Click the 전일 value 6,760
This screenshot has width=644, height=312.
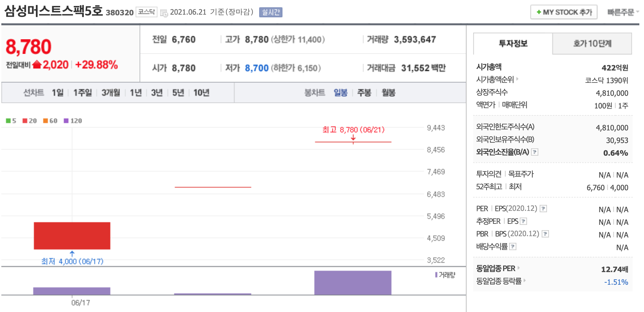[x=184, y=40]
